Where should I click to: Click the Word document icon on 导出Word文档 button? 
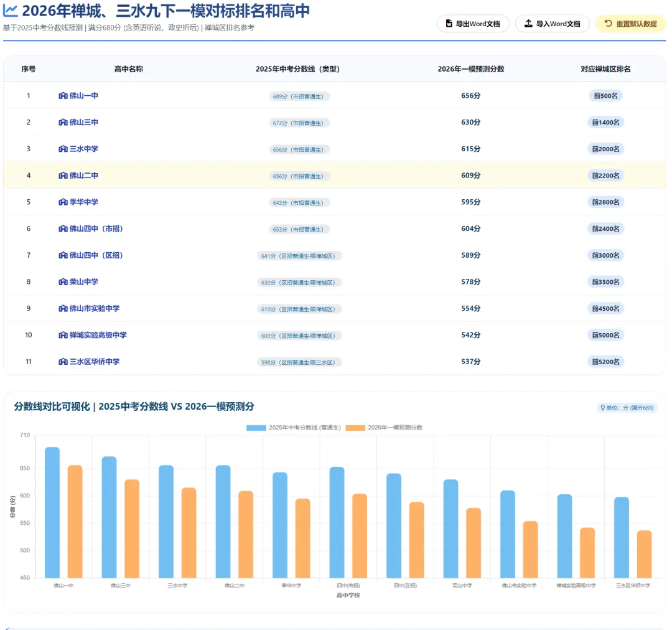[x=449, y=24]
